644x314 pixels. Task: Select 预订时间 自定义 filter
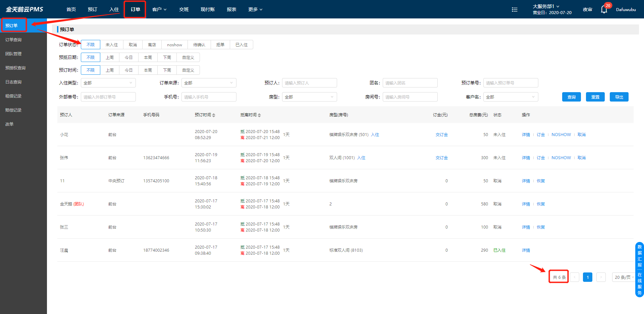(188, 70)
